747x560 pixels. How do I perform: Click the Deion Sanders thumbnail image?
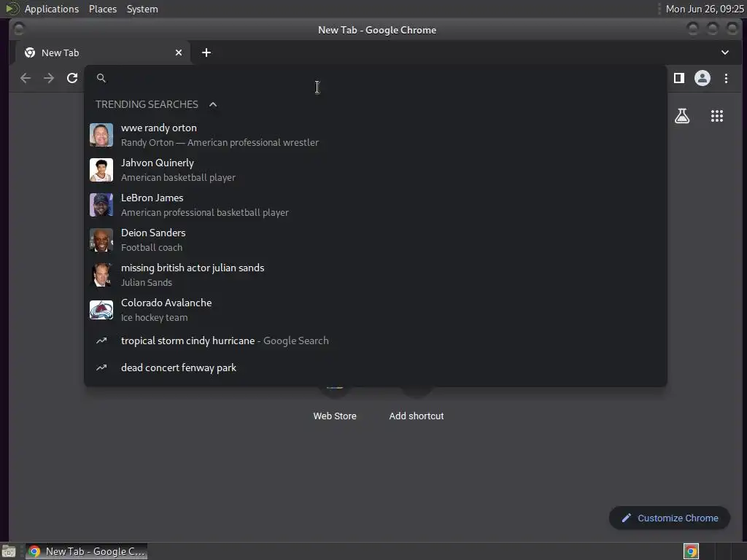pos(101,240)
